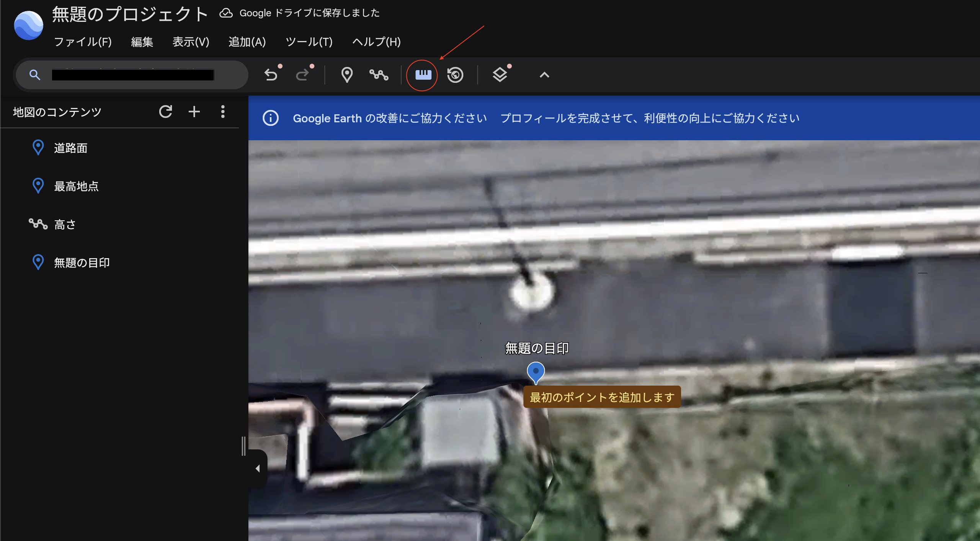Click the Google ドライブに保存しました status text
This screenshot has height=541, width=980.
pyautogui.click(x=309, y=13)
